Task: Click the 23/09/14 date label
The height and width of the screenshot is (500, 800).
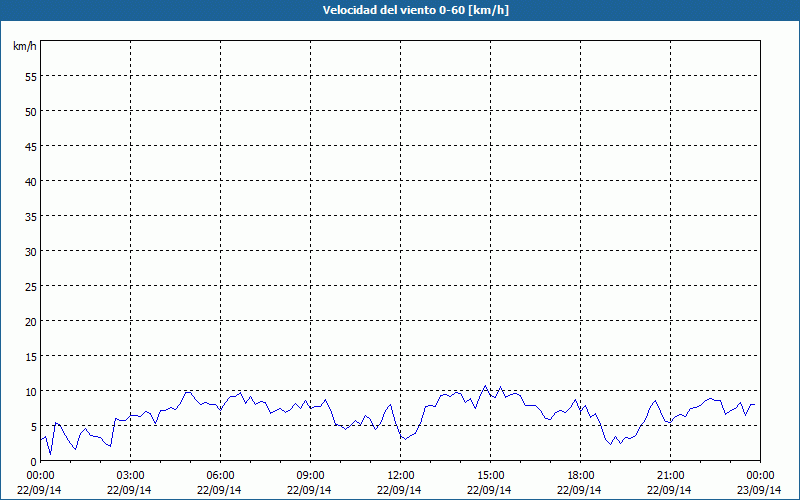Action: pyautogui.click(x=759, y=490)
